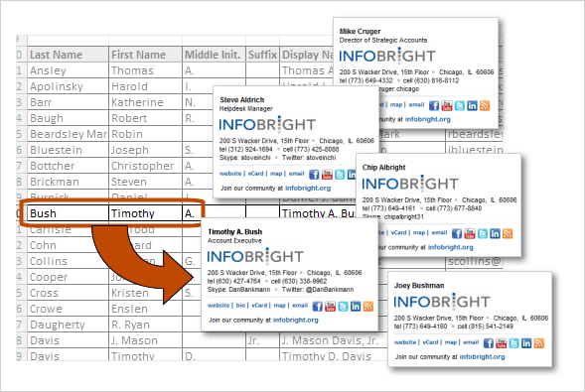Click vCard link in Timothy A. Bush signature

point(259,306)
